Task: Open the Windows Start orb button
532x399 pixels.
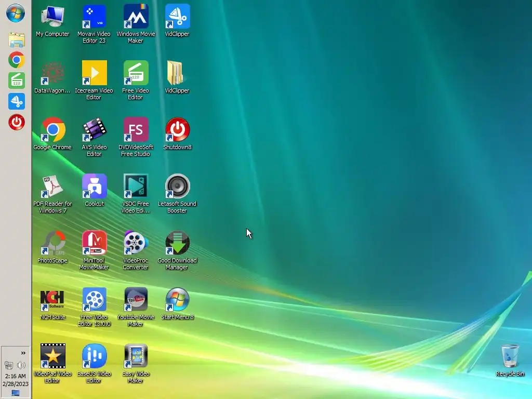Action: click(16, 13)
